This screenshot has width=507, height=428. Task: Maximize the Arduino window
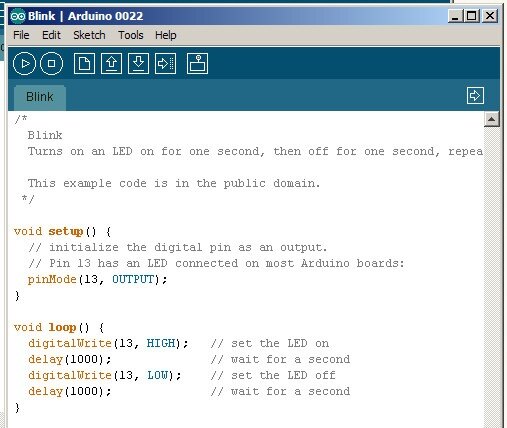[472, 16]
